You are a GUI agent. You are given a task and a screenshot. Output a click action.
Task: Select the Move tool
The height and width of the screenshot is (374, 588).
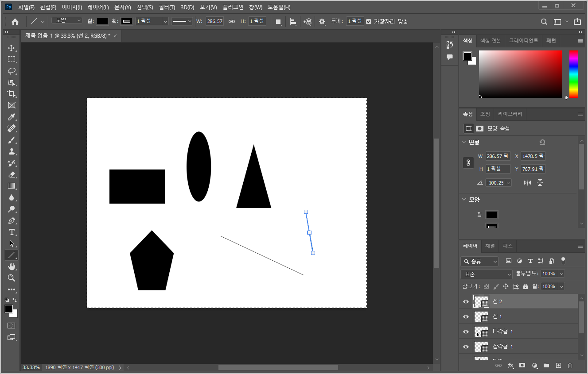pyautogui.click(x=12, y=48)
